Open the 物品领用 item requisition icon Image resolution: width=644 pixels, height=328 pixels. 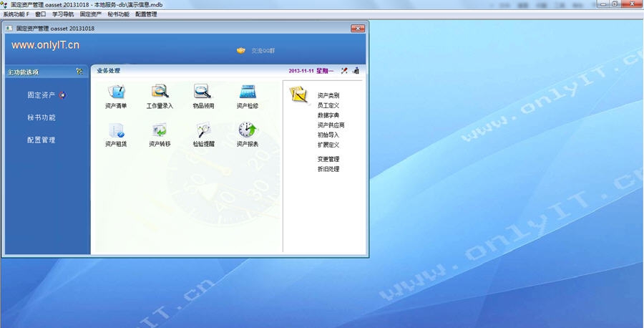[x=203, y=91]
